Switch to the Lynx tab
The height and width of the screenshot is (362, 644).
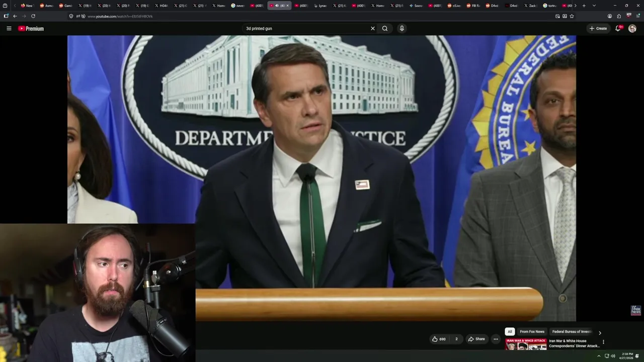pyautogui.click(x=320, y=6)
